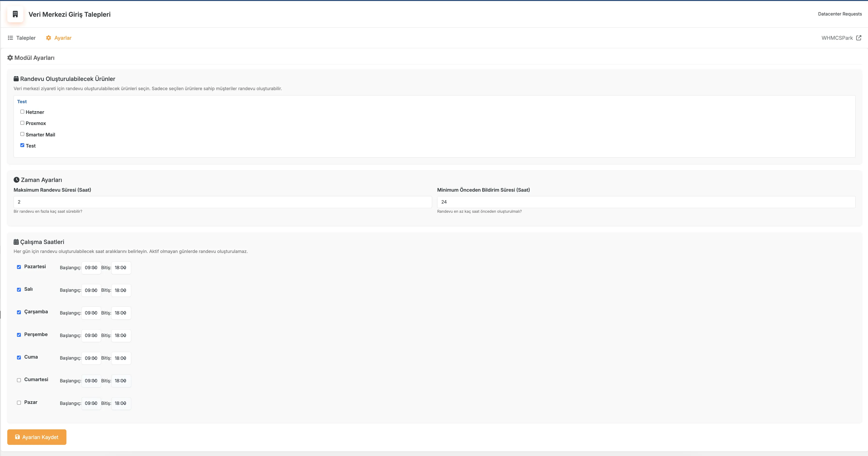
Task: Click the Proxmox product label
Action: click(x=36, y=123)
